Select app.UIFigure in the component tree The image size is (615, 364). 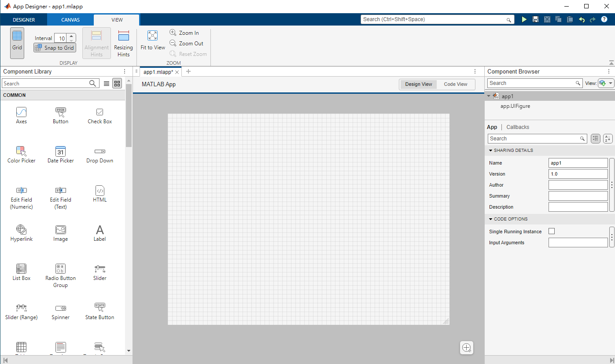click(515, 106)
